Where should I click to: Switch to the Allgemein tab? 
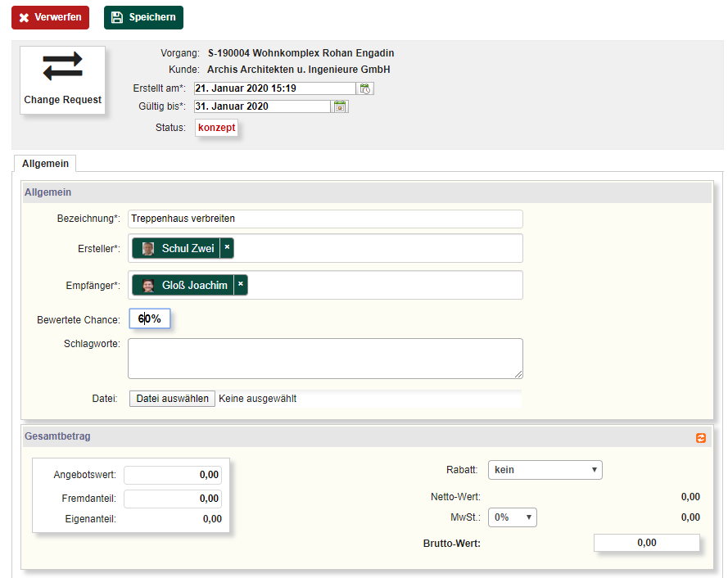point(45,164)
